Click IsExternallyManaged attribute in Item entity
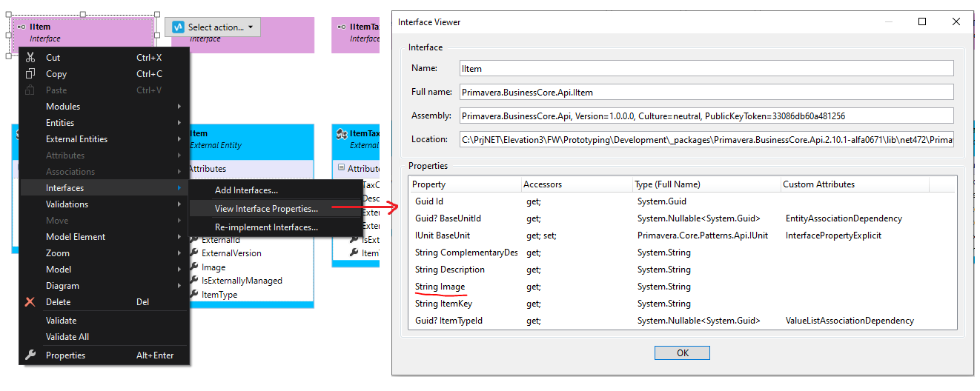This screenshot has width=980, height=391. coord(242,281)
